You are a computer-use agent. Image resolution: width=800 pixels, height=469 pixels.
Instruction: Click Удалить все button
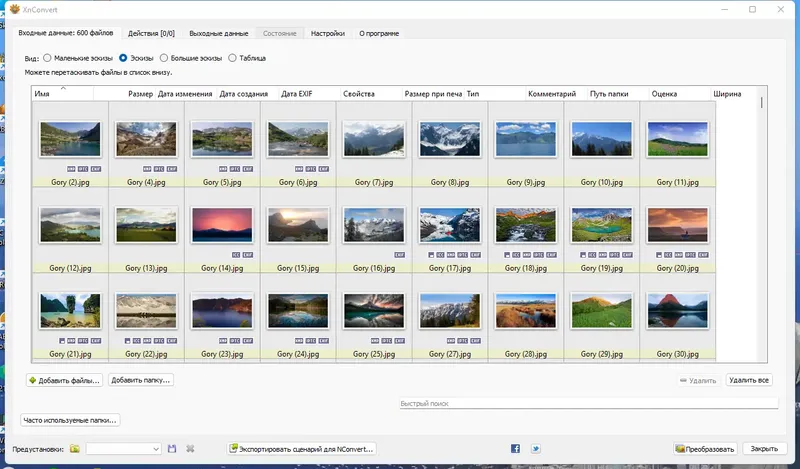(x=748, y=380)
